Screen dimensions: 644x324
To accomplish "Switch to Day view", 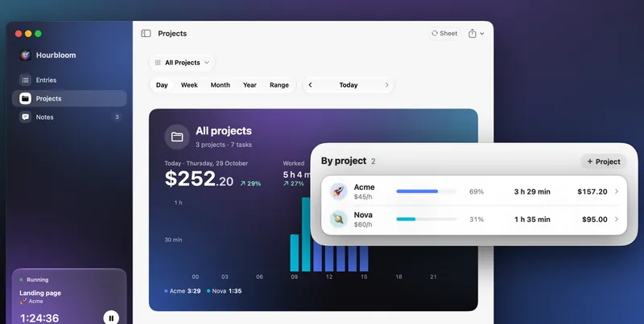I will 162,85.
